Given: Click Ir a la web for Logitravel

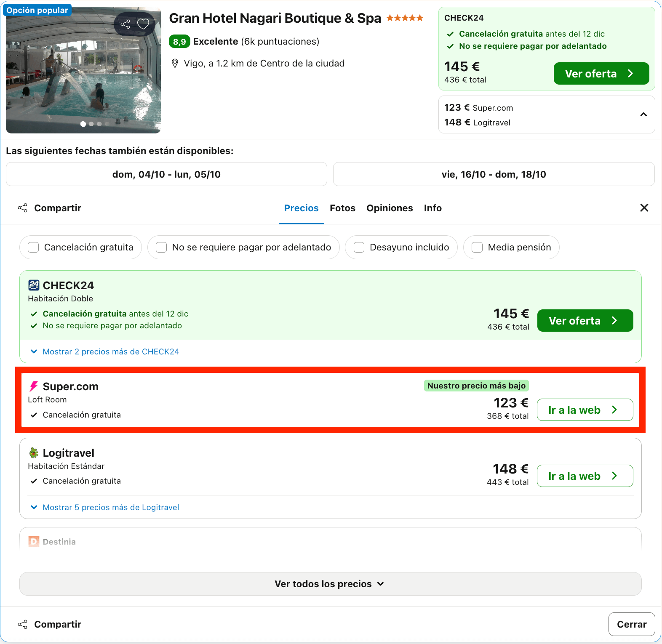Looking at the screenshot, I should click(x=585, y=476).
